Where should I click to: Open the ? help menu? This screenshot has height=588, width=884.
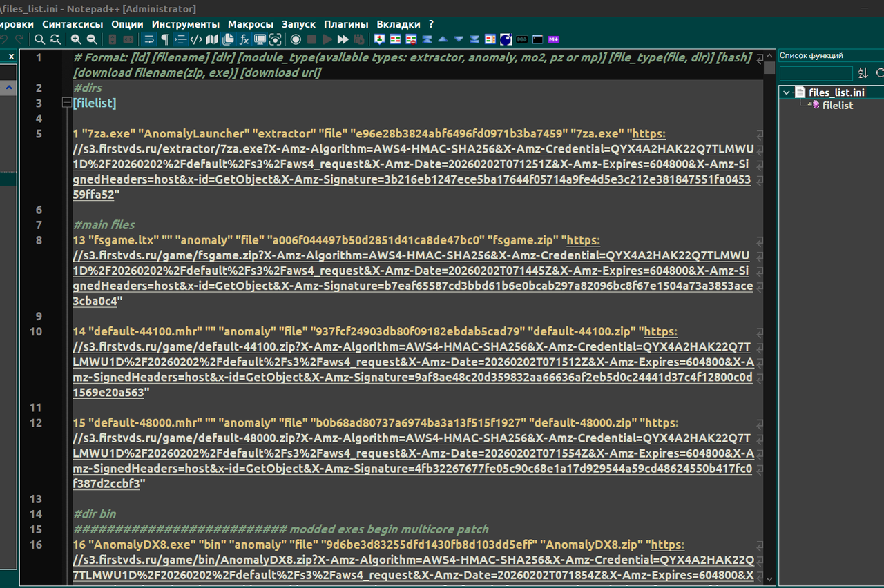431,24
